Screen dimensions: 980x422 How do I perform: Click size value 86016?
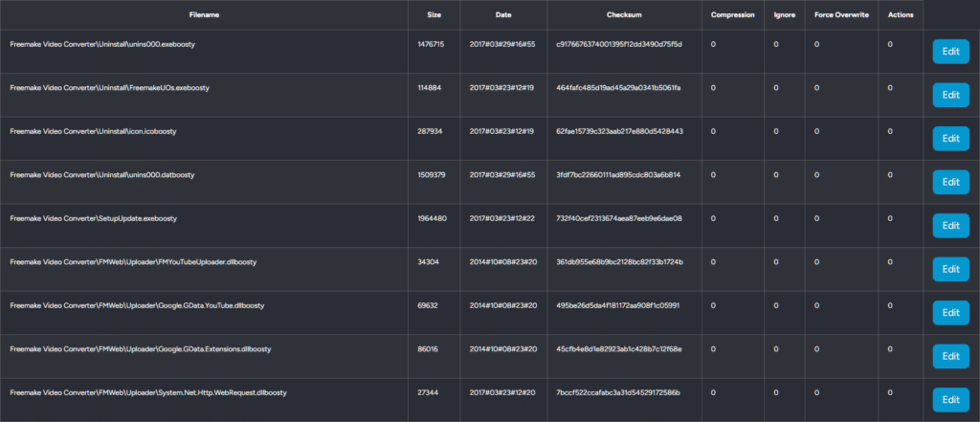[428, 349]
